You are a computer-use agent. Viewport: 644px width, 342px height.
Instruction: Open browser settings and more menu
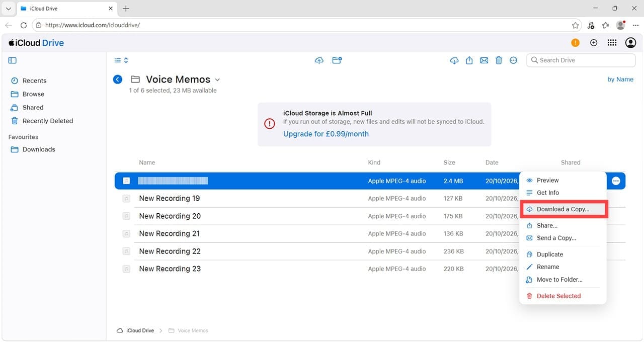pos(635,25)
